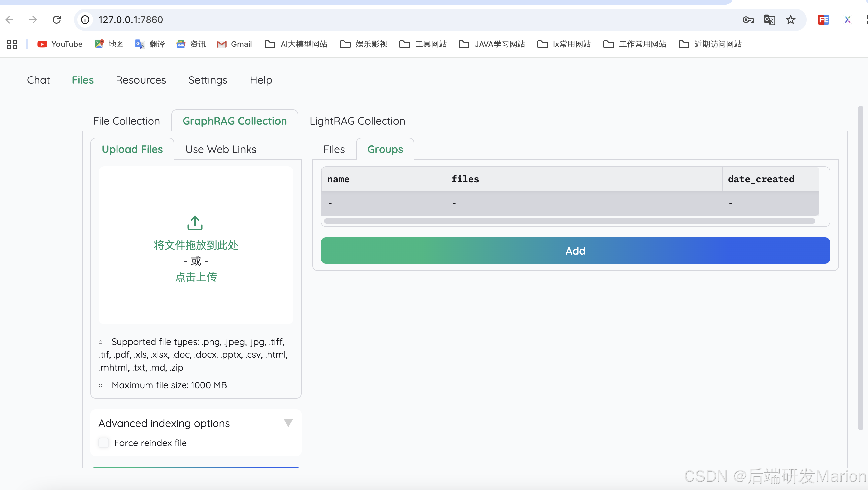Open the Help tab
Image resolution: width=868 pixels, height=490 pixels.
coord(261,80)
